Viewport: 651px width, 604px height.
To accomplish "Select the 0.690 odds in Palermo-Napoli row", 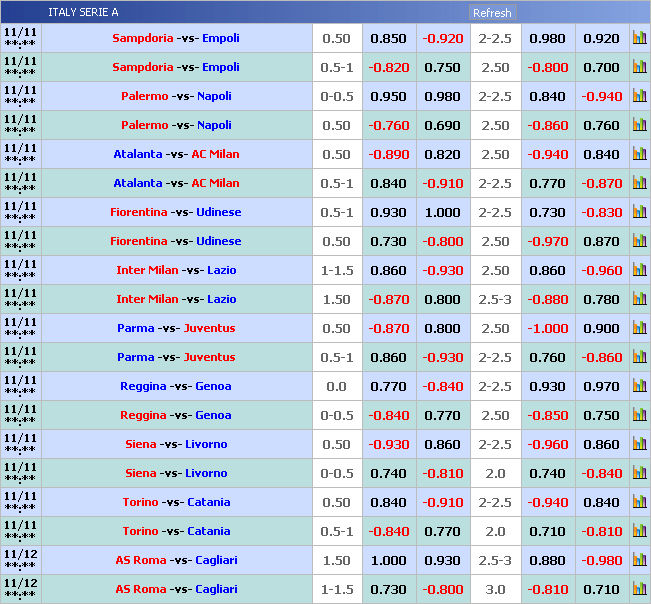I will (442, 126).
